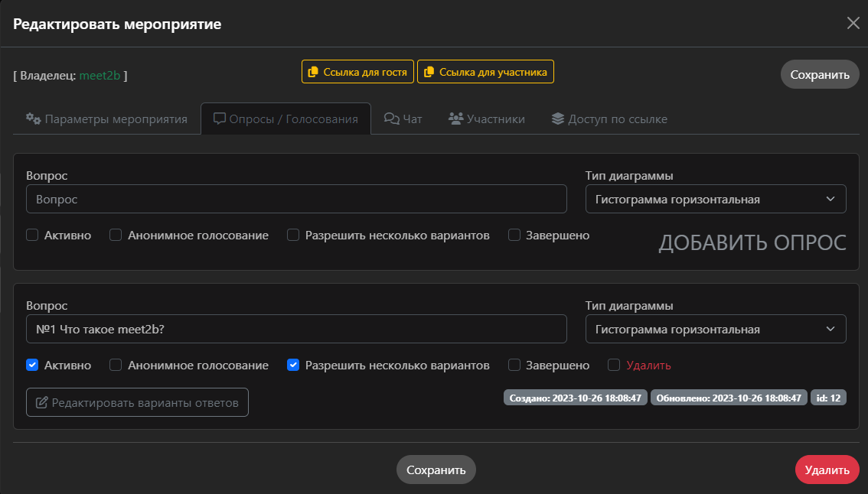Screen dimensions: 868x494
Task: Disable the "Активно" checkbox for survey №1
Action: pos(32,365)
